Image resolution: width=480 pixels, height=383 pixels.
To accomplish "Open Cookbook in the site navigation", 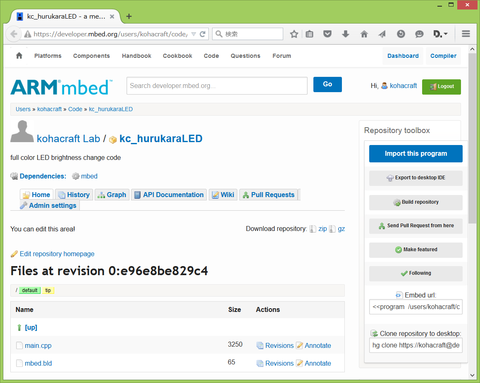I will point(177,56).
